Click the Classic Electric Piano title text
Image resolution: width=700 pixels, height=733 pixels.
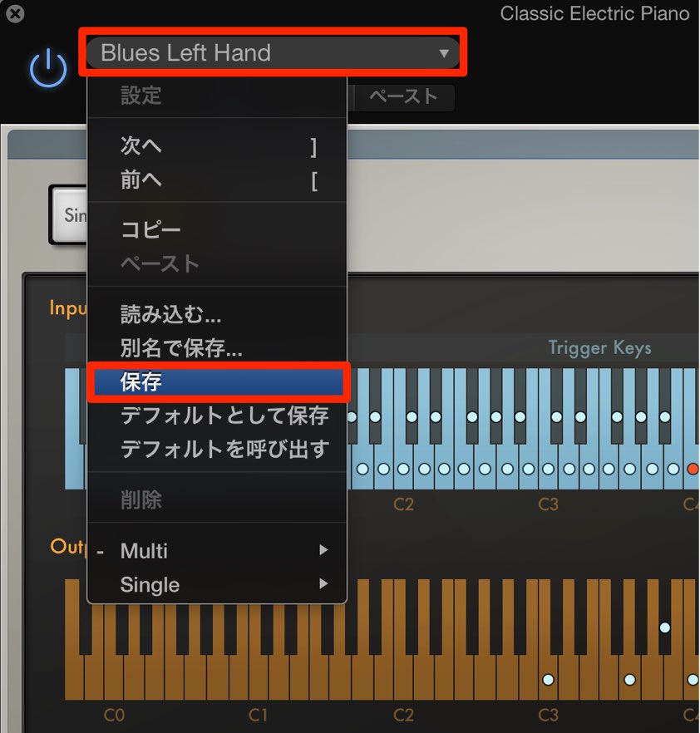click(594, 13)
